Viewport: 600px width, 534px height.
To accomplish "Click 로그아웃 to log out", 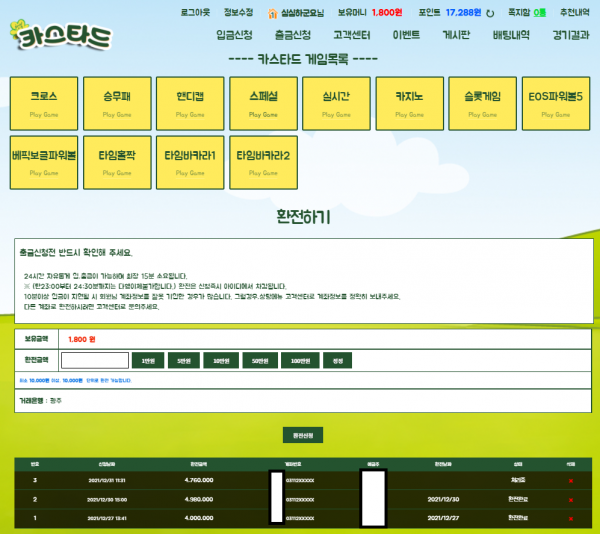I will (x=195, y=13).
